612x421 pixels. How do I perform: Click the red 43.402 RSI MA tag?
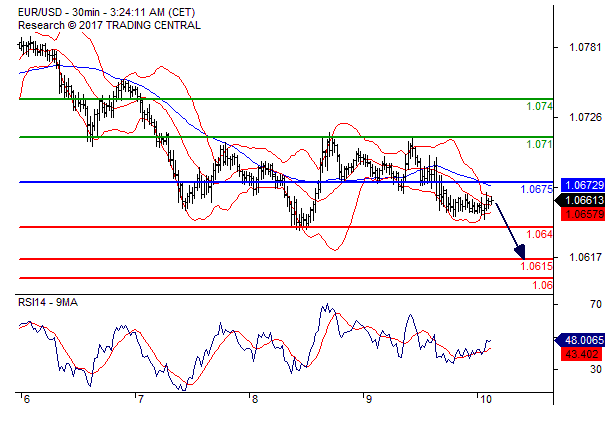[x=583, y=354]
